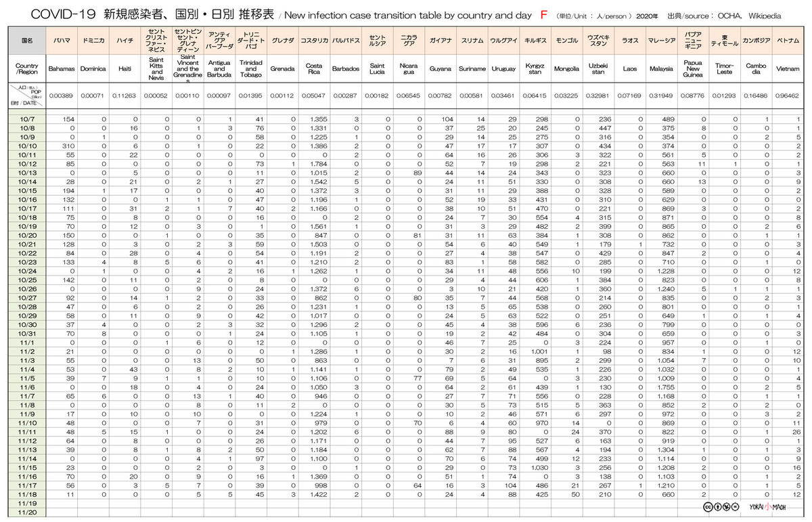
Task: Select the Haiti column header
Action: coord(125,68)
